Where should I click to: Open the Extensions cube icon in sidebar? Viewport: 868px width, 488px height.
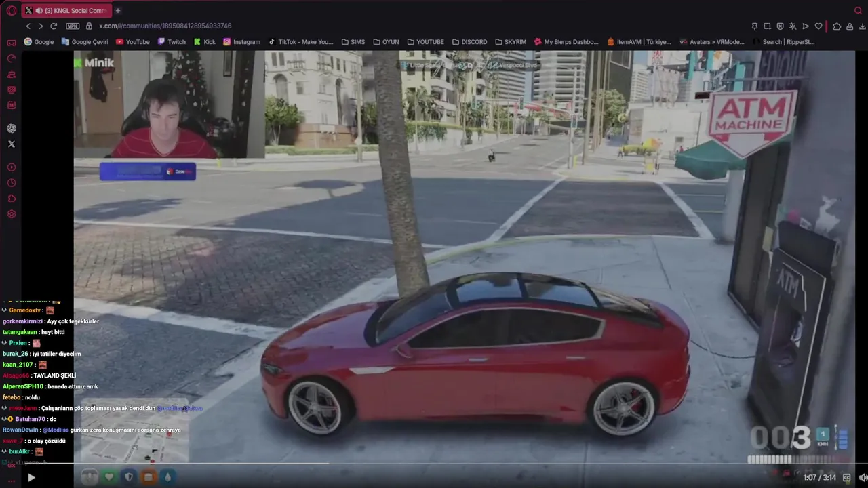click(12, 199)
